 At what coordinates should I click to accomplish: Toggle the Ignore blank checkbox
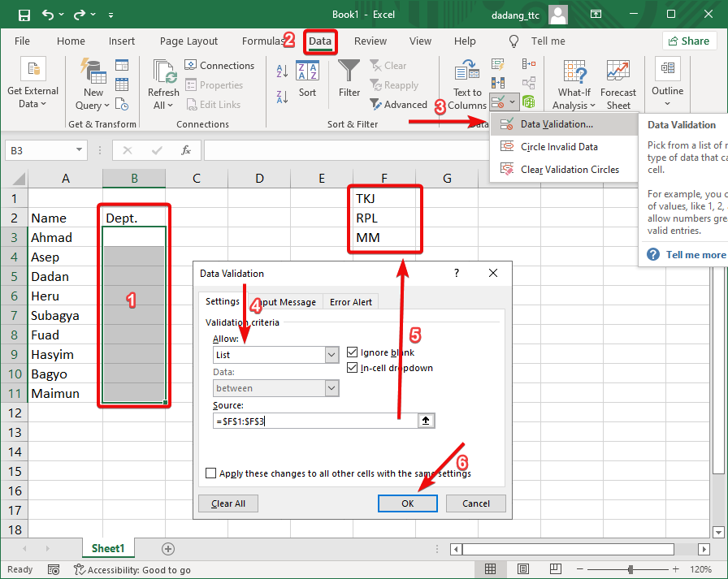pos(353,352)
